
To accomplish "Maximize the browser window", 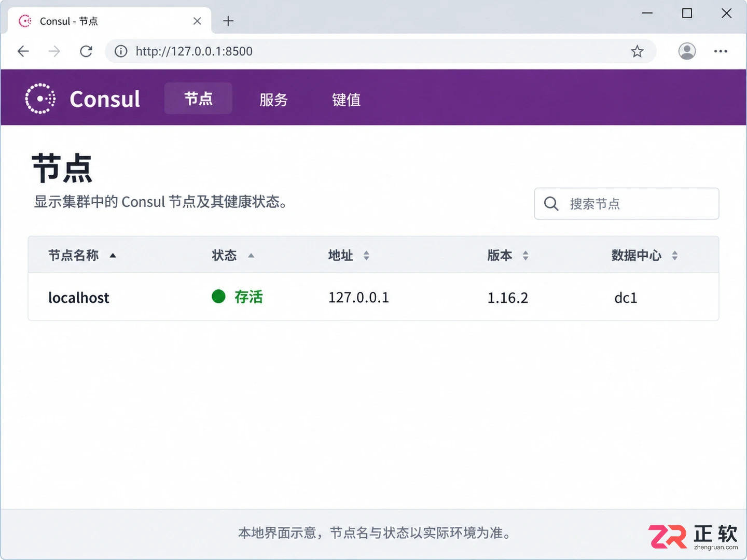I will [687, 13].
